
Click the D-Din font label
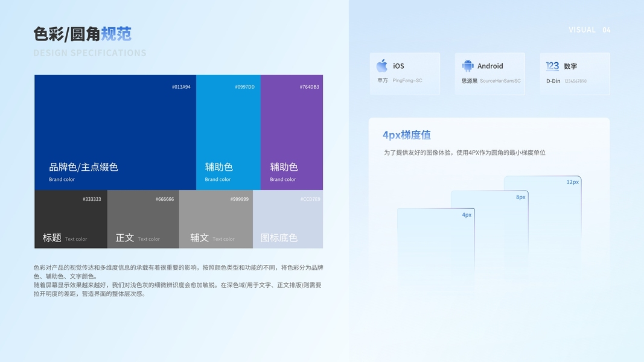tap(553, 81)
